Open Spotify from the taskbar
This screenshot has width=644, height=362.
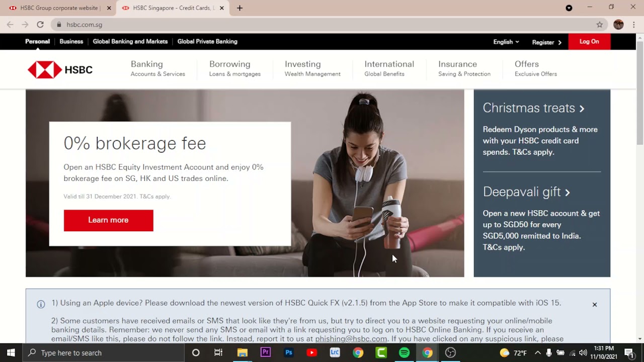404,352
